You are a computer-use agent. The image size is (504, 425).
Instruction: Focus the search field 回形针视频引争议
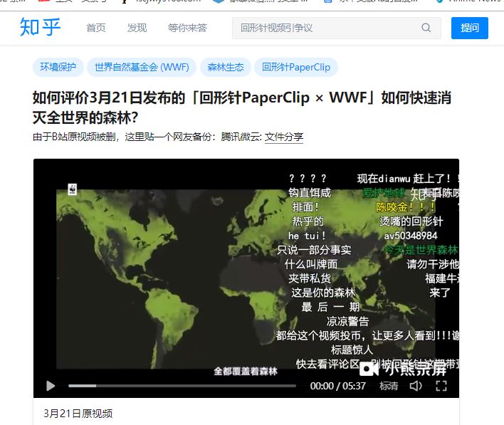coord(336,28)
